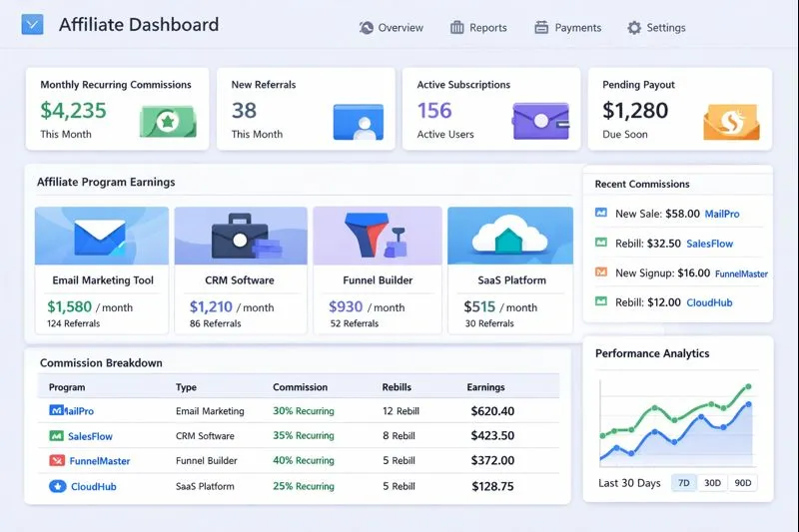Click the purple wallet icon in Active Subscriptions
This screenshot has width=799, height=532.
coord(540,121)
